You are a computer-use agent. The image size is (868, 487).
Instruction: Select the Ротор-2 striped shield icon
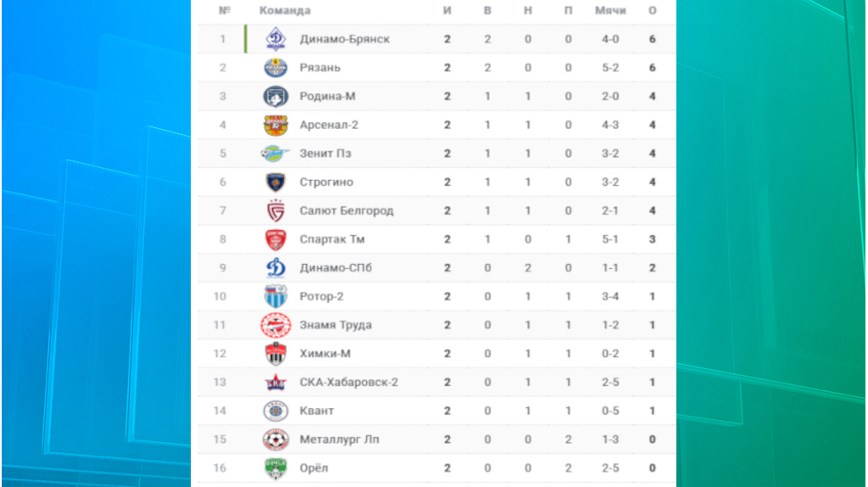click(275, 296)
